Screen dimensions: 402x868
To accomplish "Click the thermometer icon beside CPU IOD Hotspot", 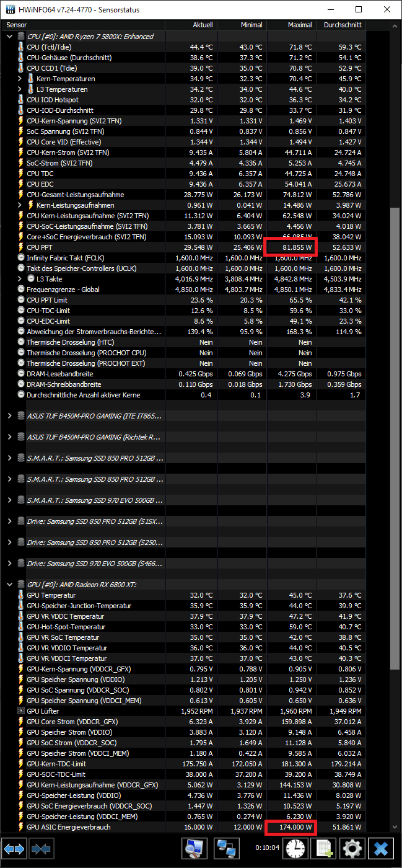I will click(x=21, y=100).
